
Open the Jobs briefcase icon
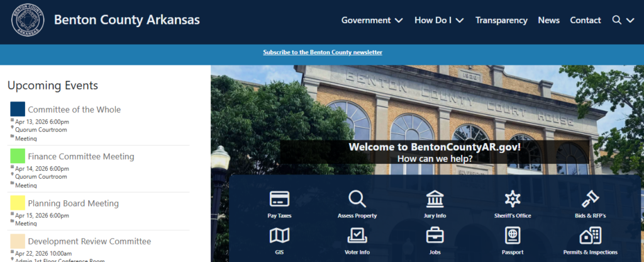(x=435, y=236)
